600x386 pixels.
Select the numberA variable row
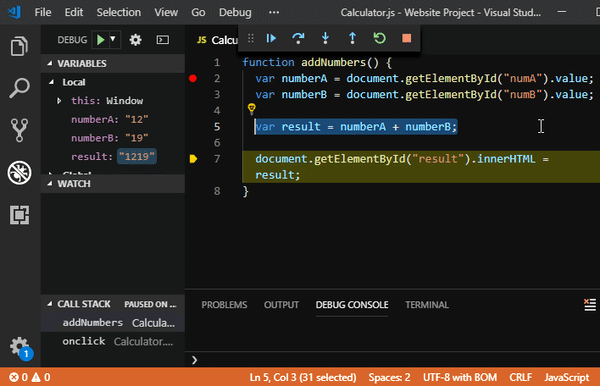pyautogui.click(x=112, y=119)
